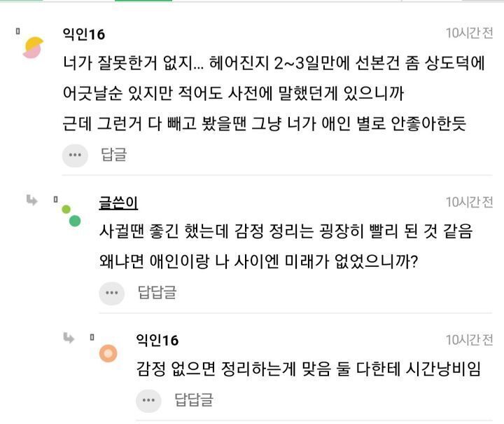This screenshot has height=424, width=504.
Task: Click the 10시간 전 timestamp on 글쓴이's reply
Action: click(x=469, y=202)
